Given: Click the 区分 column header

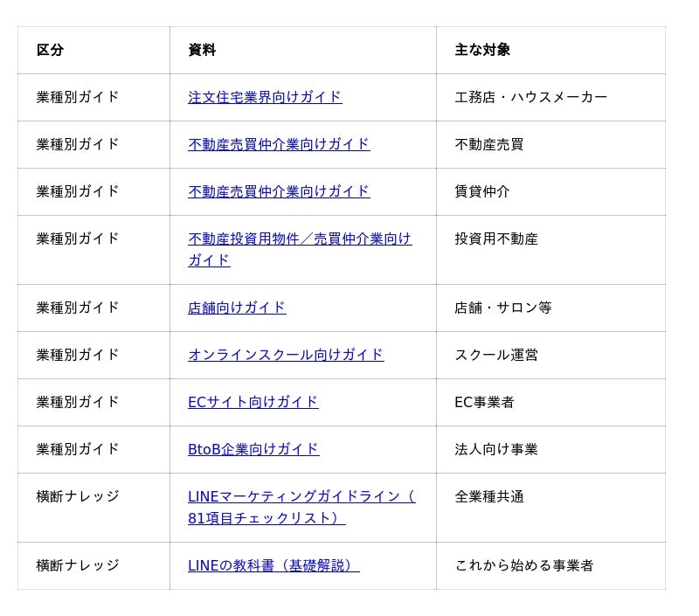Looking at the screenshot, I should click(x=93, y=50).
